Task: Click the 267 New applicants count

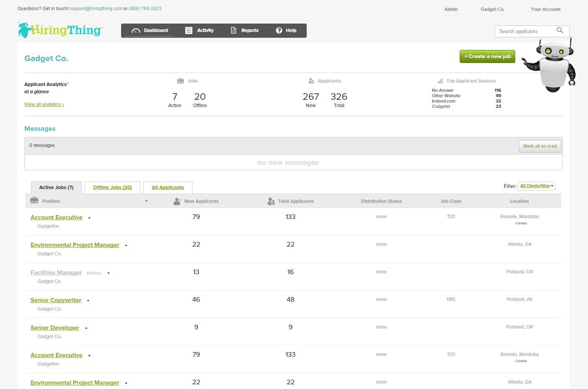Action: pos(311,97)
